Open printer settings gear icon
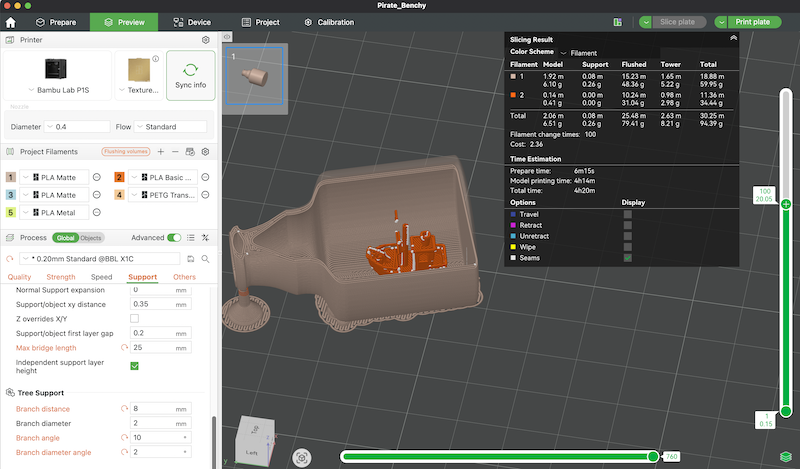 click(x=206, y=40)
